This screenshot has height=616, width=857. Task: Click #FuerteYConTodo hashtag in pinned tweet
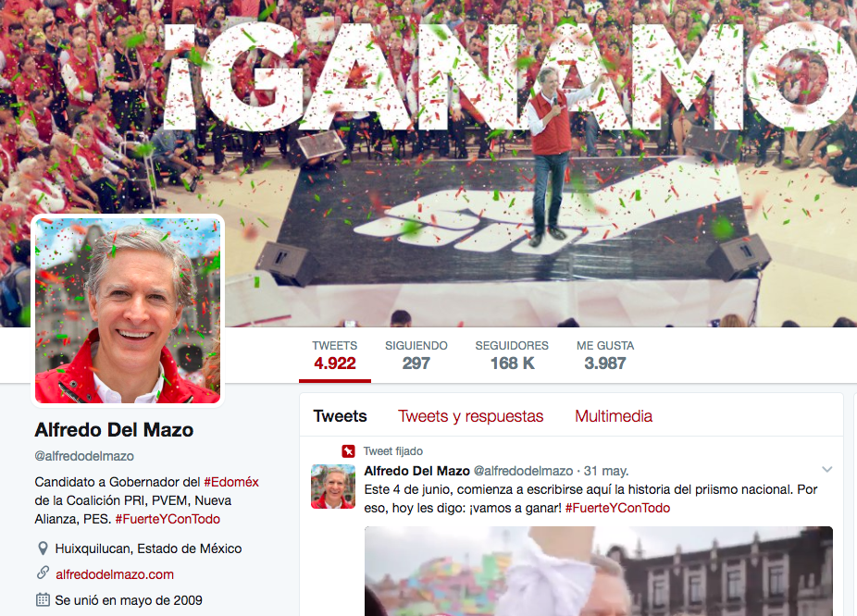pos(617,509)
